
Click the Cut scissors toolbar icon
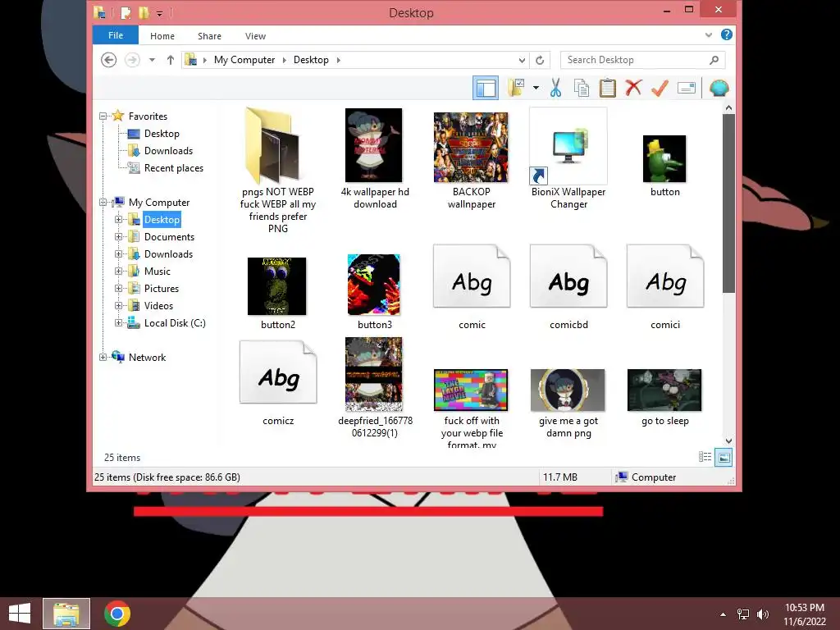[x=555, y=88]
